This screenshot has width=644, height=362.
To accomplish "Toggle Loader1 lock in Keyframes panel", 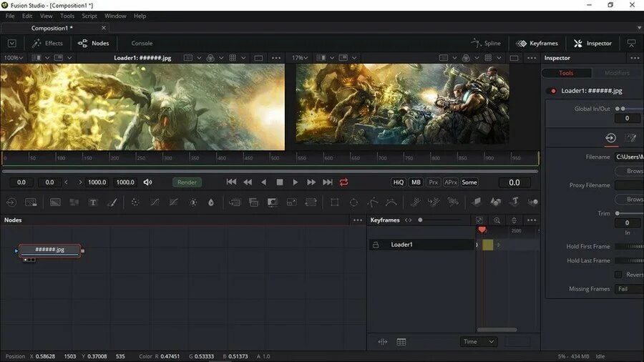I will 376,245.
